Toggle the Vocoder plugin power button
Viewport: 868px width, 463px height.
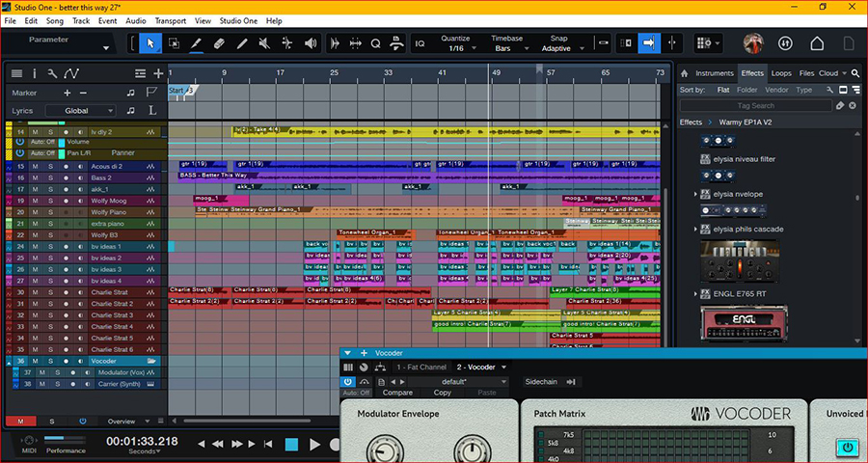pos(347,382)
